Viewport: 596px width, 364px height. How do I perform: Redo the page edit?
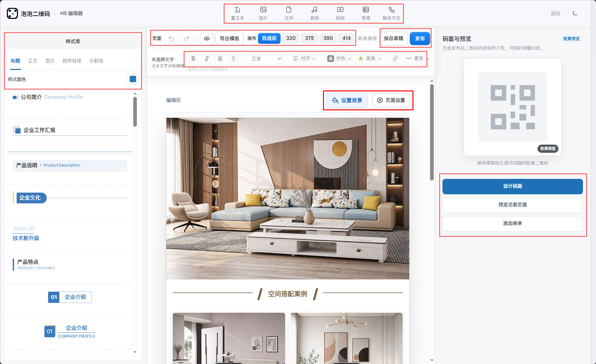[187, 39]
